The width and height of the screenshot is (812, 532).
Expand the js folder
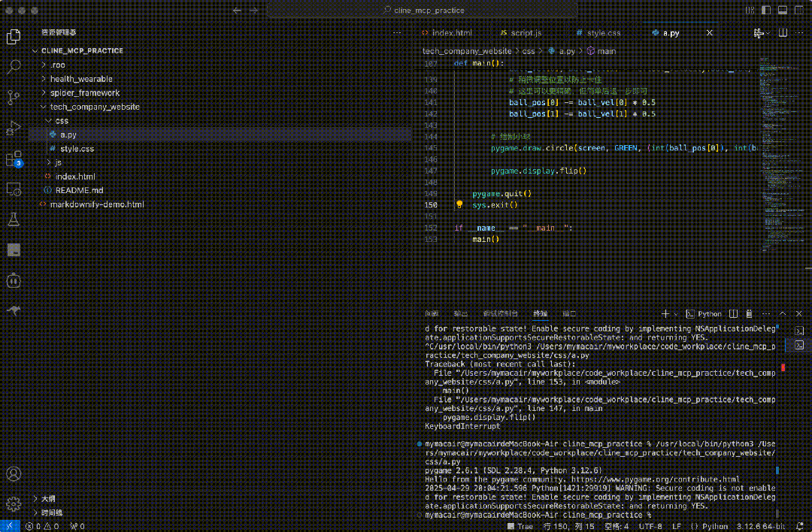click(x=58, y=162)
